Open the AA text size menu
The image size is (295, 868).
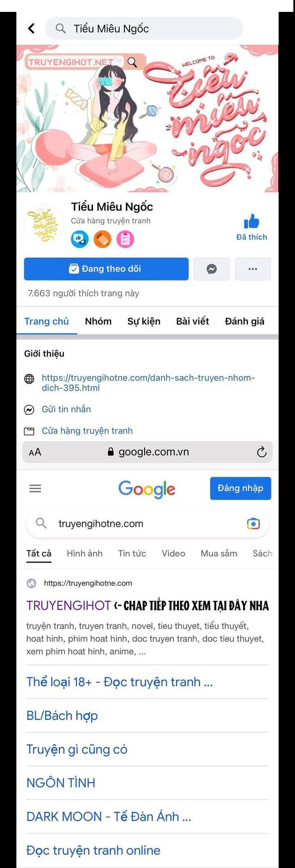(x=35, y=452)
